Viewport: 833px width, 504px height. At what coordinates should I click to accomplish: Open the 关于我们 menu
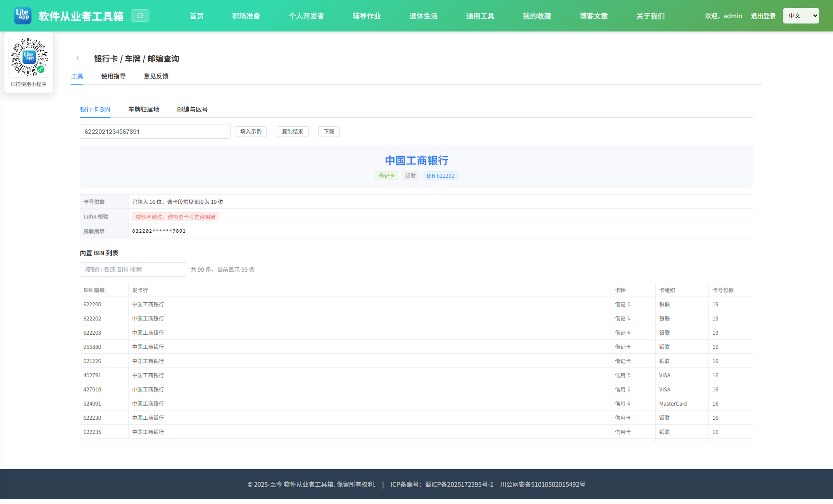pos(650,16)
